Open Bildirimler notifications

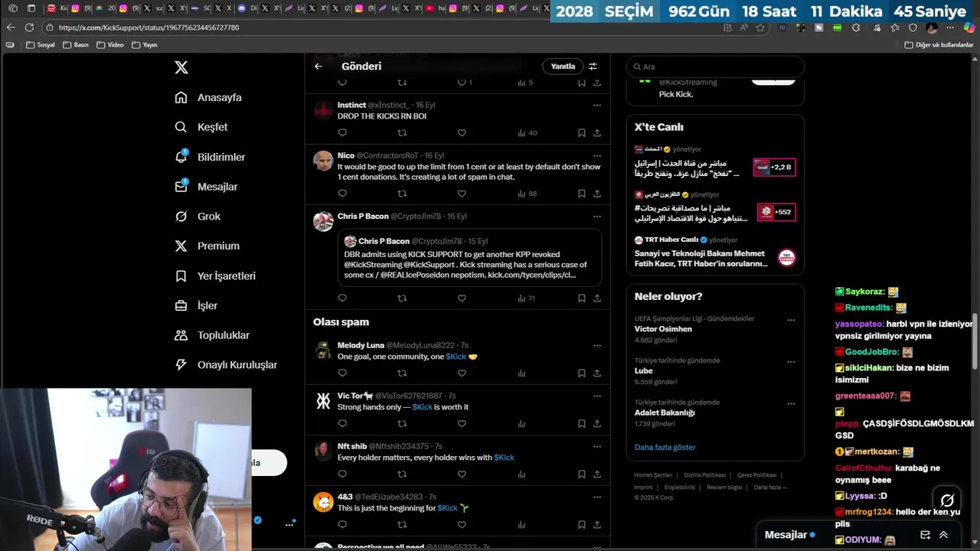pyautogui.click(x=210, y=157)
